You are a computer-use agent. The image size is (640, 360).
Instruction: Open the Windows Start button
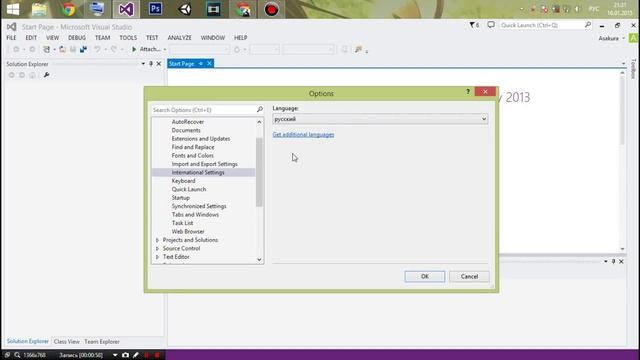coord(13,9)
